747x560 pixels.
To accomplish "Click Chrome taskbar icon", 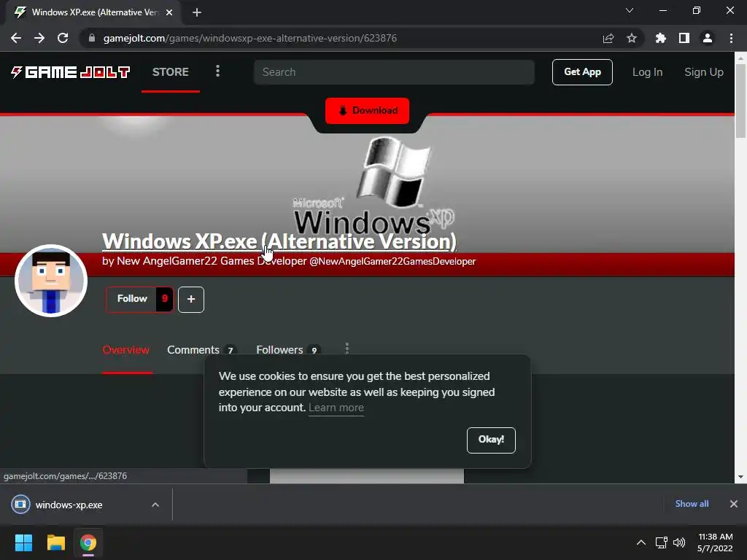I will (x=88, y=542).
